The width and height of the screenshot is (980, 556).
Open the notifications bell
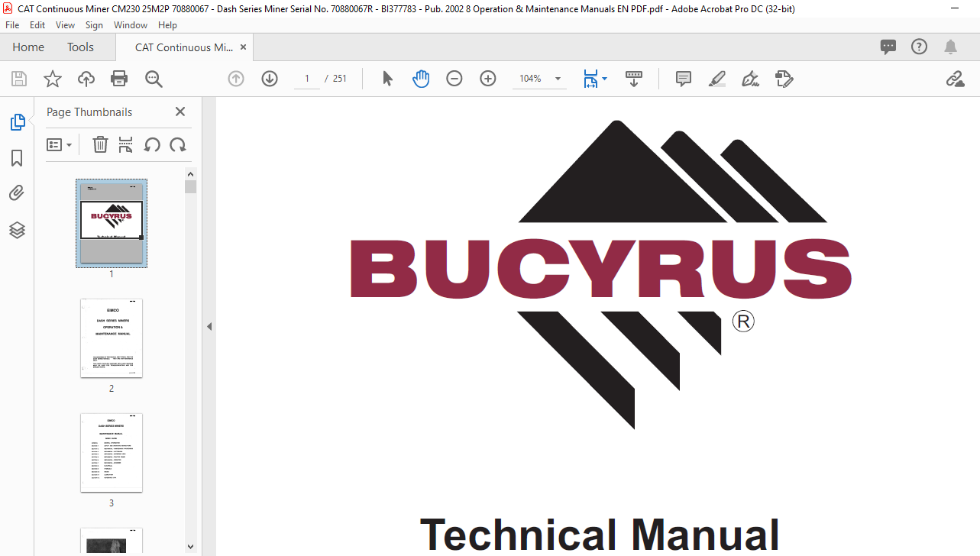pos(950,47)
